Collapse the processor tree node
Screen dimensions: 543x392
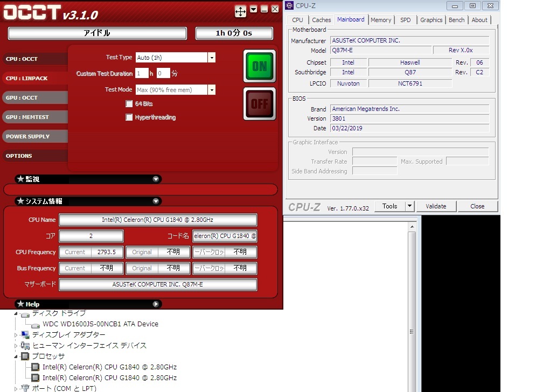tap(16, 356)
